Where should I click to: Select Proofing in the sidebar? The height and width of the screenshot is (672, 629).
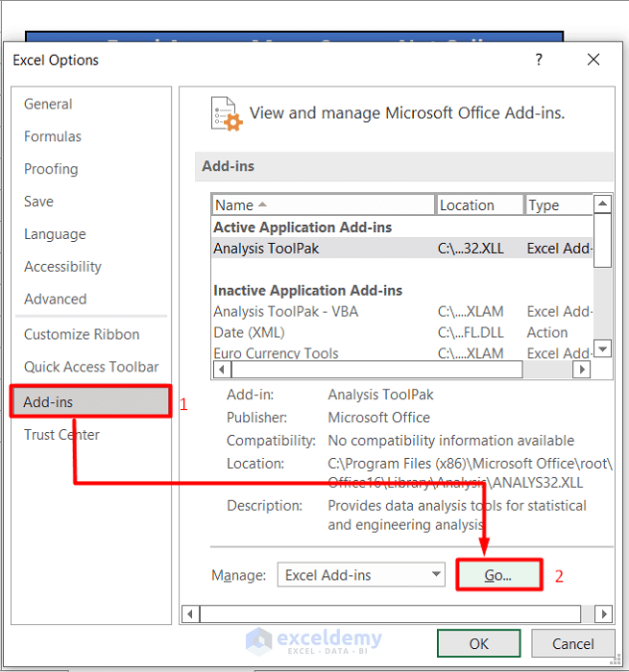coord(51,169)
